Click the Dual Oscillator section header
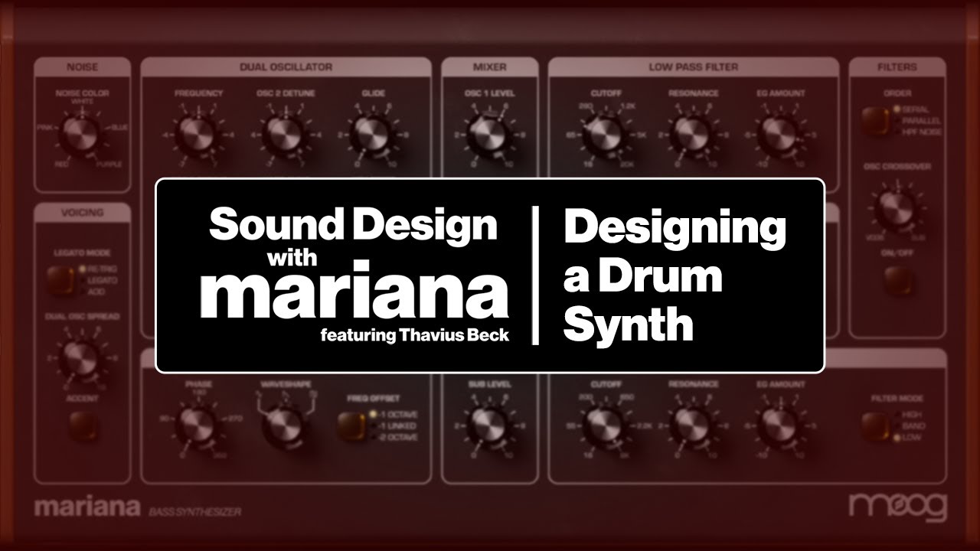The height and width of the screenshot is (551, 980). tap(286, 67)
